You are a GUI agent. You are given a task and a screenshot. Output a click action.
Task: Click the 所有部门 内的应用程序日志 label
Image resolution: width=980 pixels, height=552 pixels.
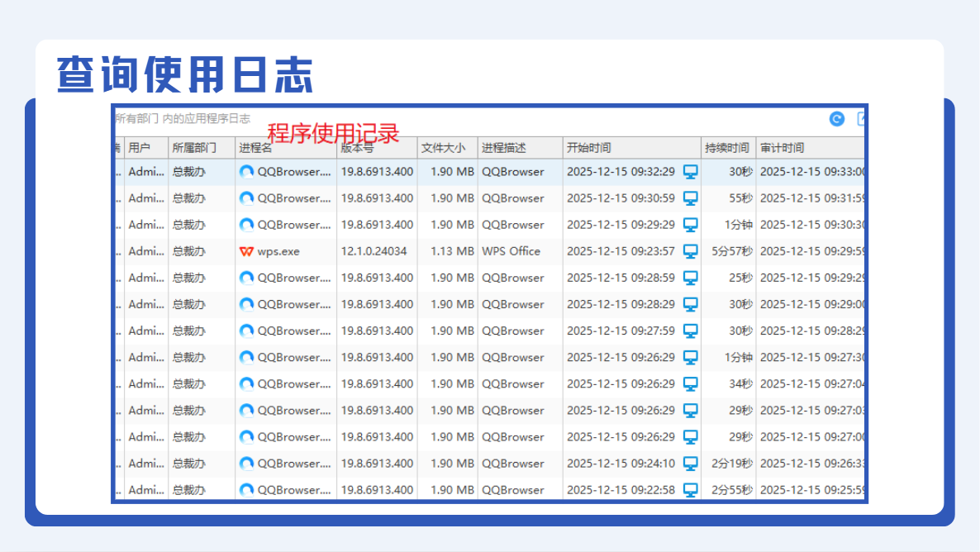tap(183, 119)
